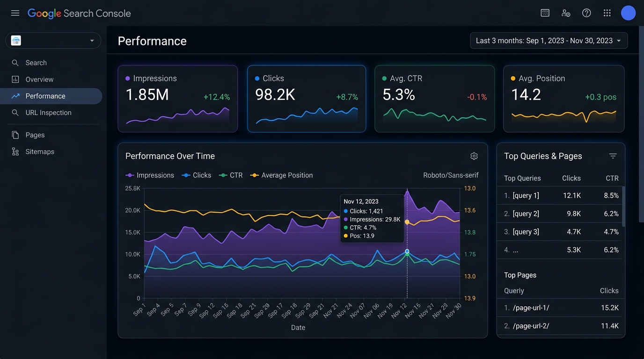Open the Google apps grid

point(607,13)
